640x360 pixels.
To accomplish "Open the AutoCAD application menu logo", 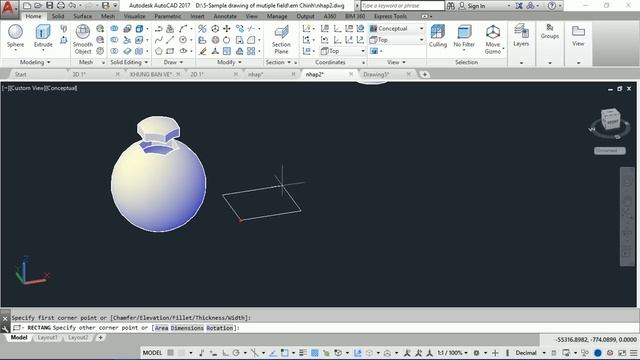I will (x=9, y=9).
